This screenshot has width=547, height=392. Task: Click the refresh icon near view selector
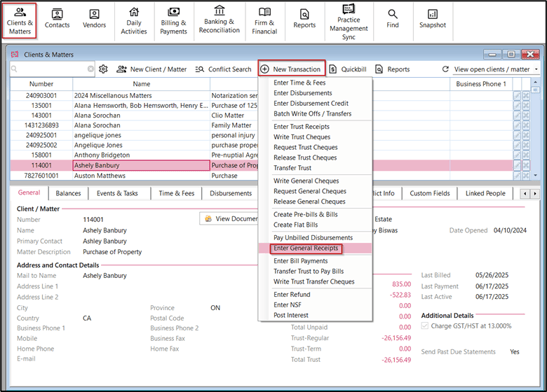click(445, 69)
